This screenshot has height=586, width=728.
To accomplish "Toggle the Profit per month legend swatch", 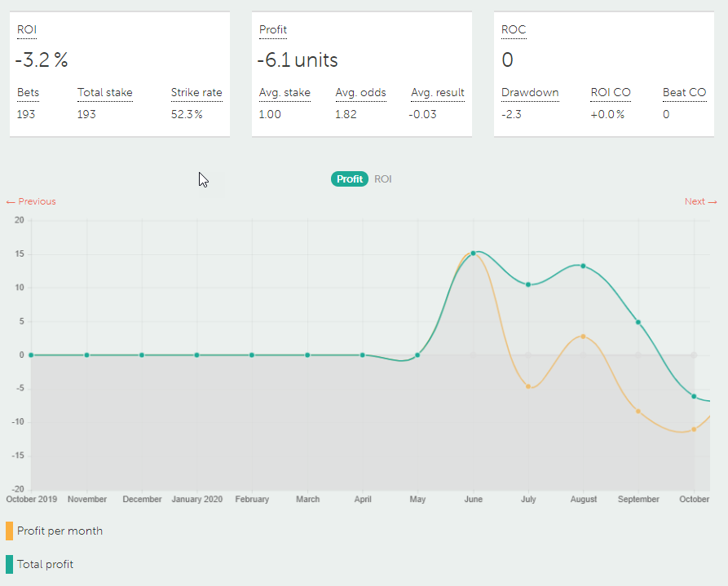I will click(x=9, y=531).
